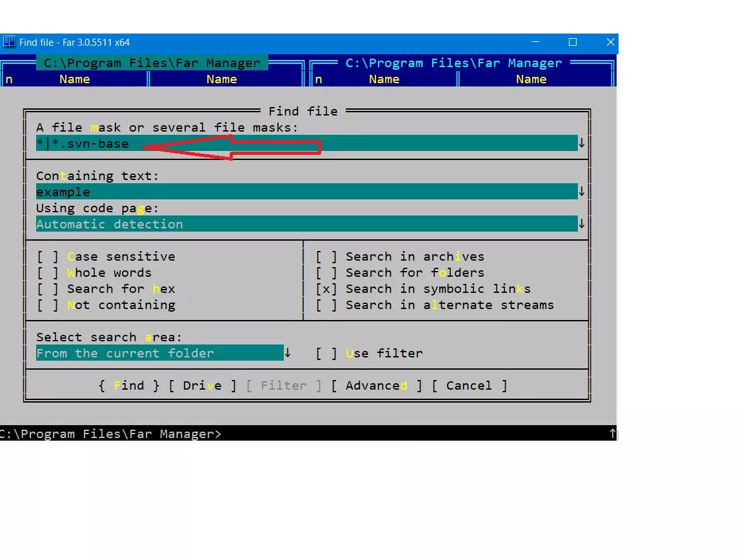Click the left panel path C:\Program Files\Far Manager
This screenshot has width=743, height=560.
[152, 63]
